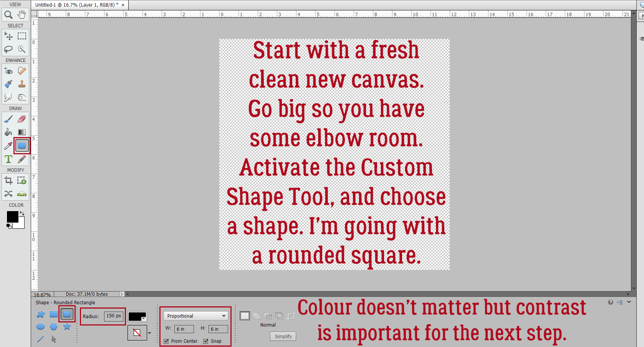Click the Radius input field
This screenshot has width=644, height=347.
tap(114, 316)
